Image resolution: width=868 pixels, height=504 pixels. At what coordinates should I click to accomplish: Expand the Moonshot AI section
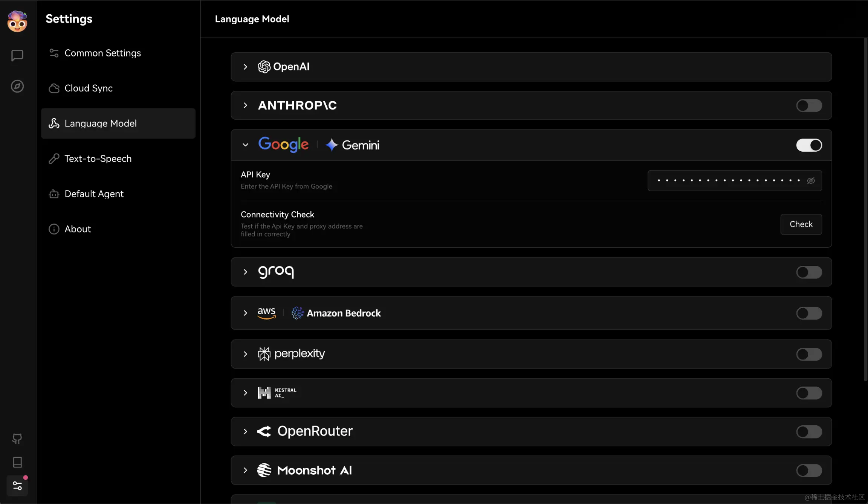pos(245,470)
